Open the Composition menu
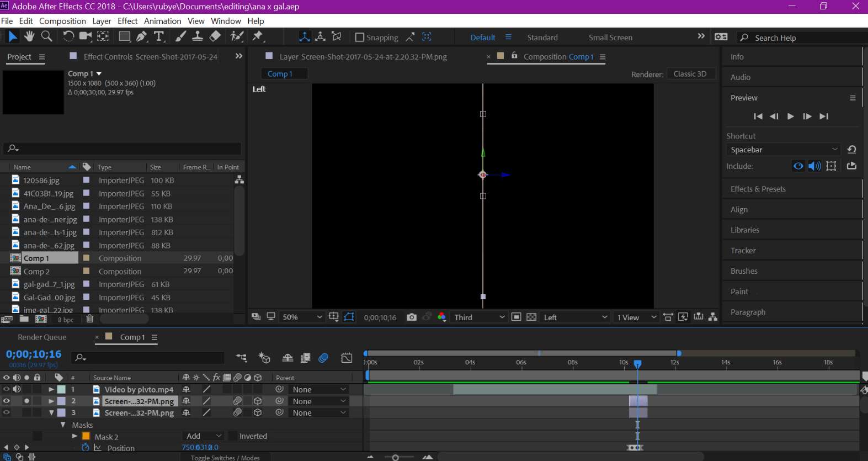 [x=62, y=21]
